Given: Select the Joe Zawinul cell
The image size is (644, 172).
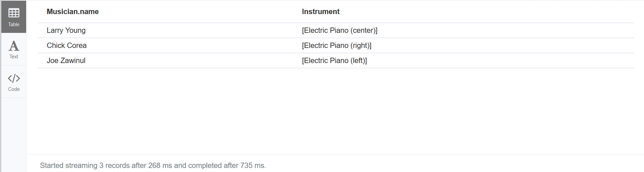Looking at the screenshot, I should pos(66,61).
